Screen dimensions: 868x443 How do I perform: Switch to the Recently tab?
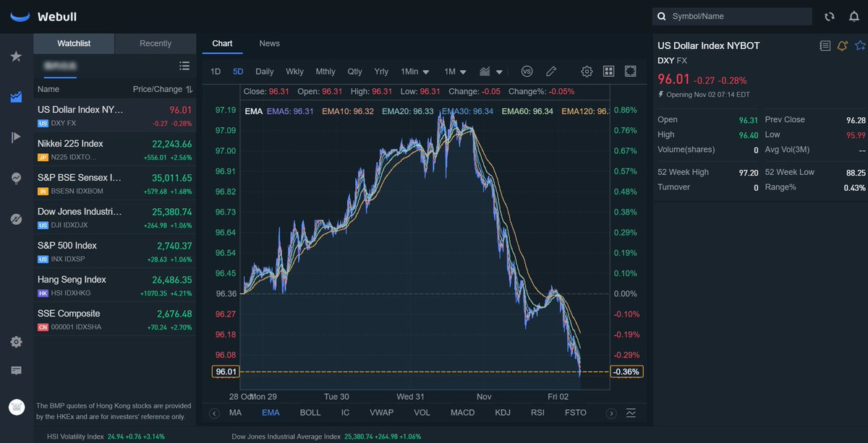[x=156, y=43]
